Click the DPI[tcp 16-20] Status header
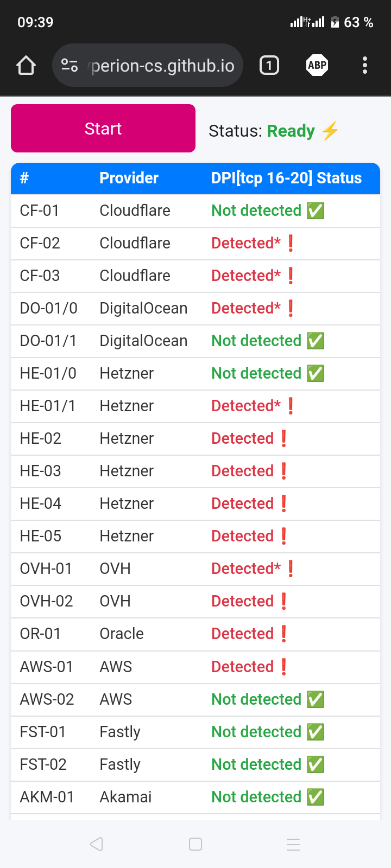Viewport: 391px width, 868px height. click(286, 178)
